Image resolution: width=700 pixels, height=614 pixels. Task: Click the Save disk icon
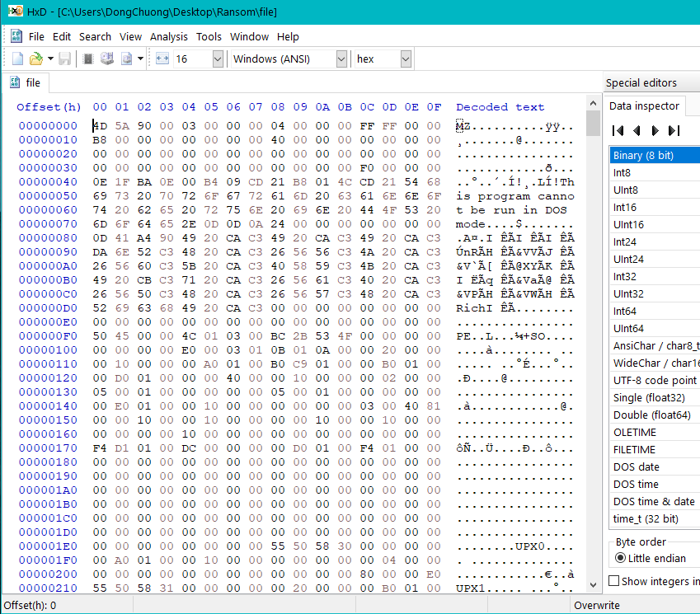point(65,59)
